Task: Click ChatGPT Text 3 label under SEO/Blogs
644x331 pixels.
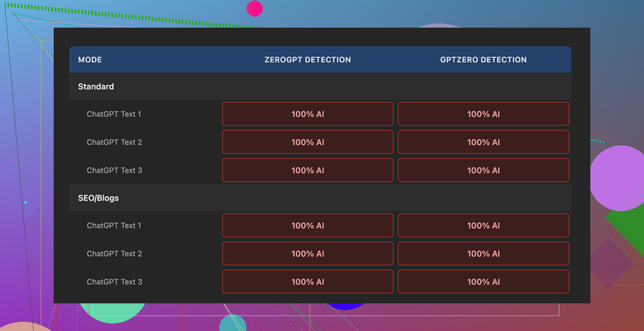Action: (114, 282)
